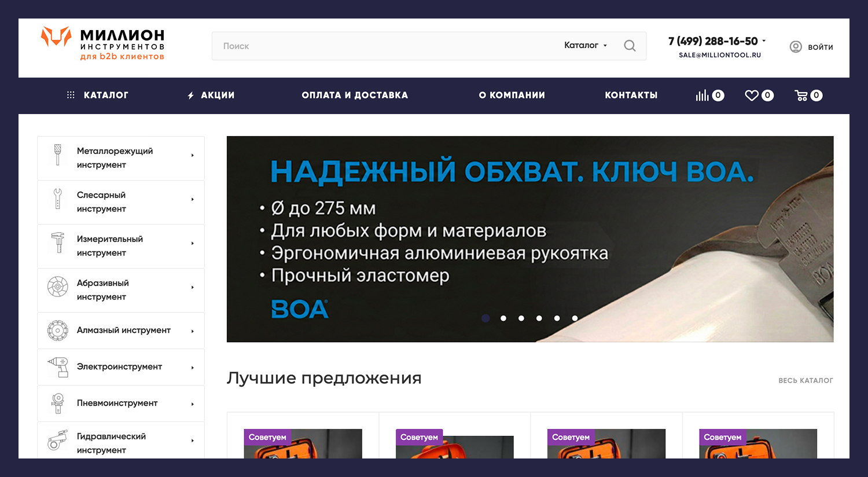Click the Весь каталог link
This screenshot has height=477, width=868.
pyautogui.click(x=805, y=380)
